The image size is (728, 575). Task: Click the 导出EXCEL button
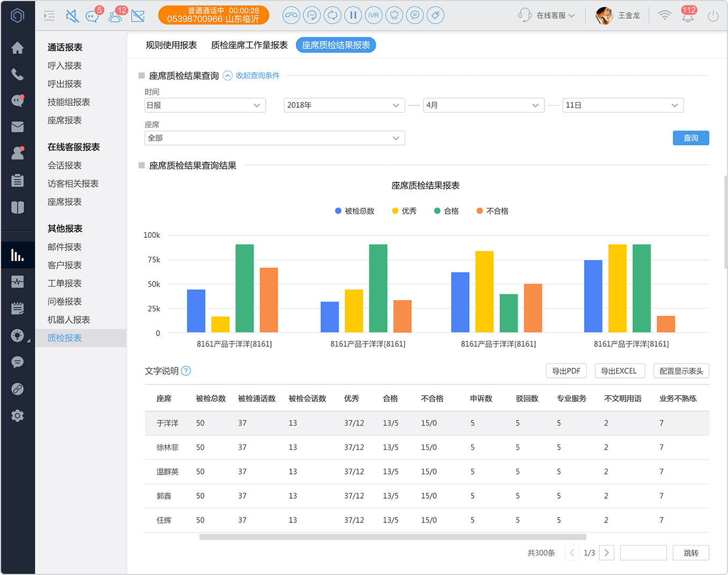pyautogui.click(x=620, y=371)
